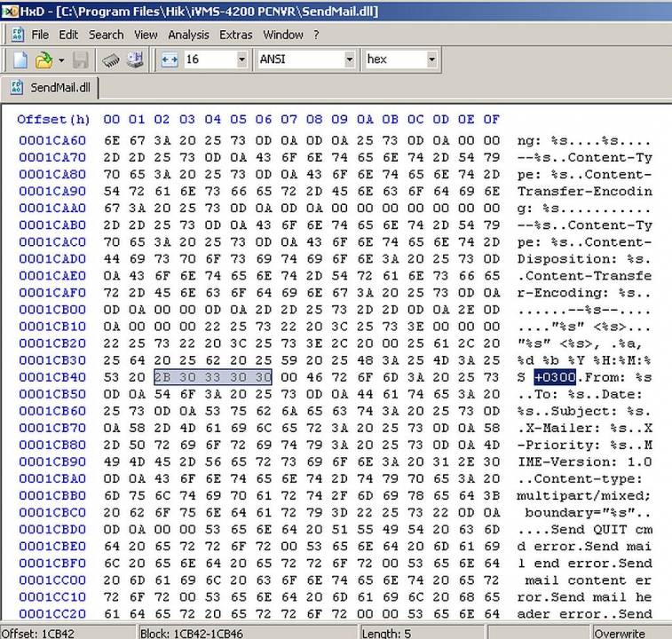Image resolution: width=672 pixels, height=639 pixels.
Task: Open the Edit menu
Action: [x=68, y=35]
